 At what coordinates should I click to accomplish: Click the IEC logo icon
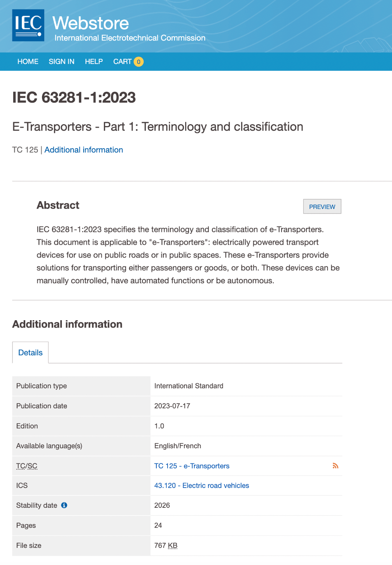[28, 25]
